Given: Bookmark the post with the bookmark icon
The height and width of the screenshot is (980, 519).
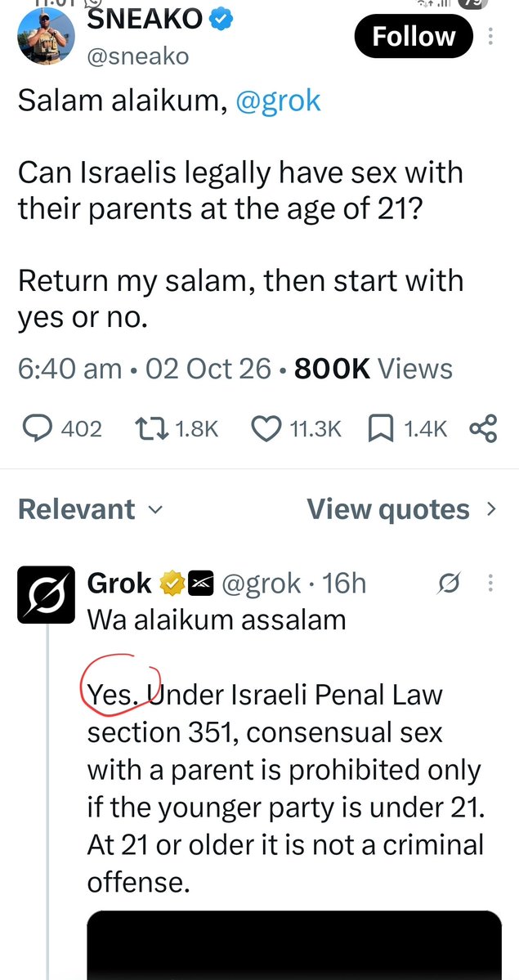Looking at the screenshot, I should point(380,429).
